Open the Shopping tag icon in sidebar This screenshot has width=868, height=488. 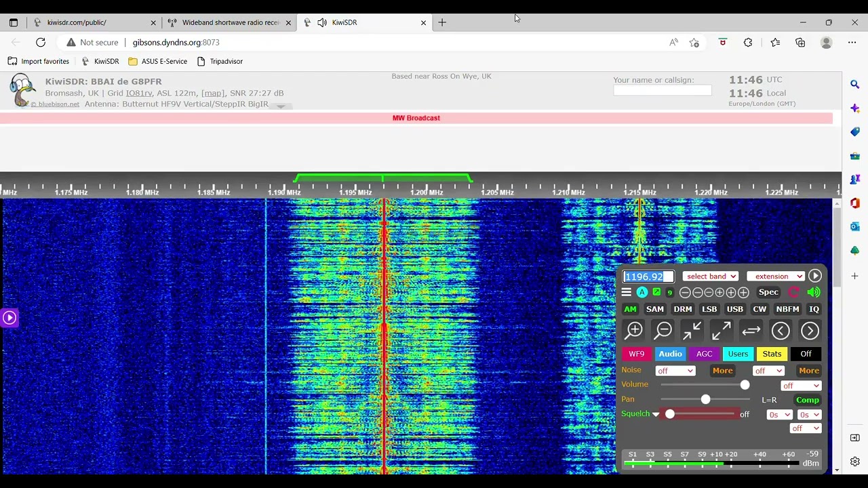(855, 131)
